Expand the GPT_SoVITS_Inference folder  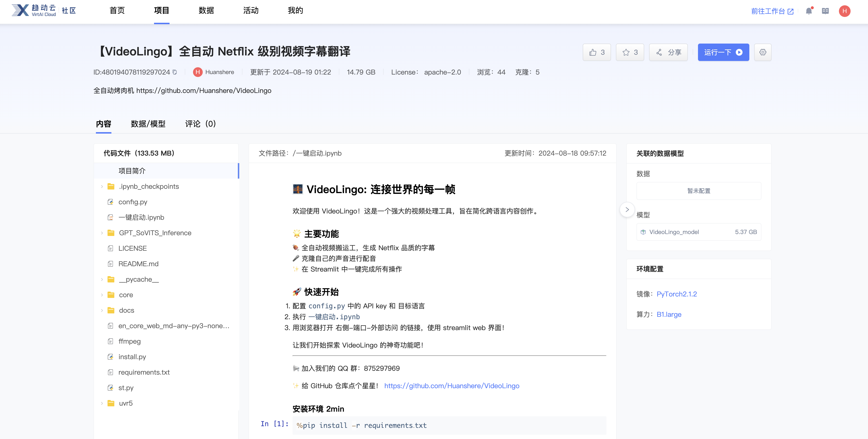click(102, 233)
